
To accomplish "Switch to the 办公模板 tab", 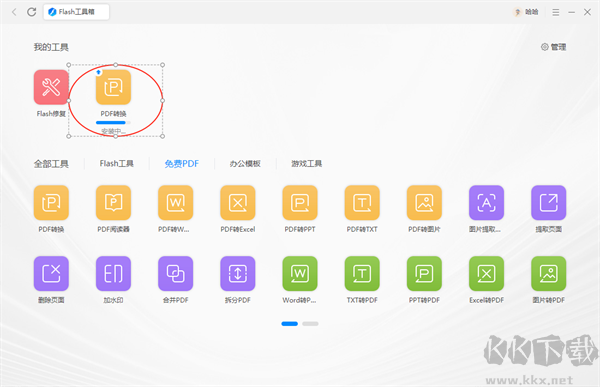I will click(245, 164).
